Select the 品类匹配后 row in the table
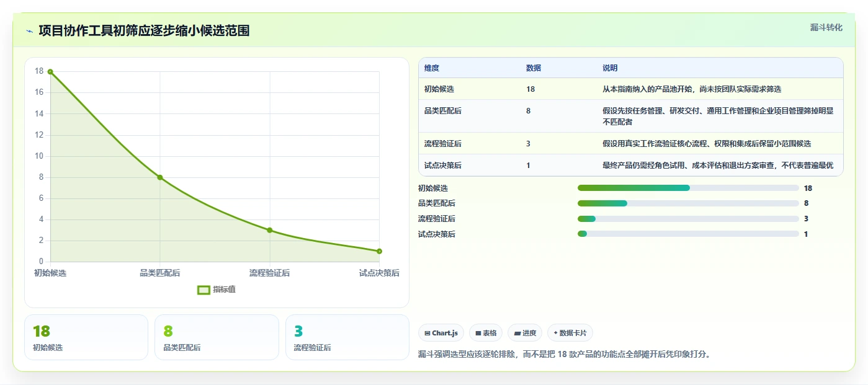868x385 pixels. pyautogui.click(x=631, y=117)
